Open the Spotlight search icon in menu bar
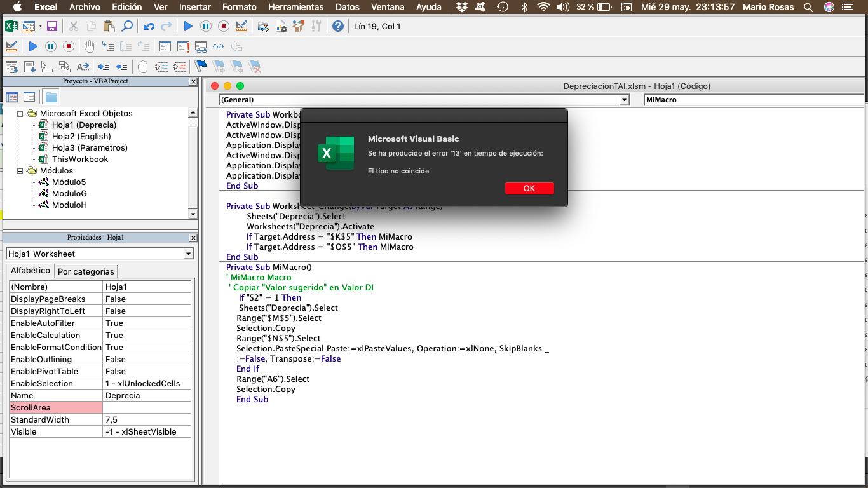 point(808,7)
